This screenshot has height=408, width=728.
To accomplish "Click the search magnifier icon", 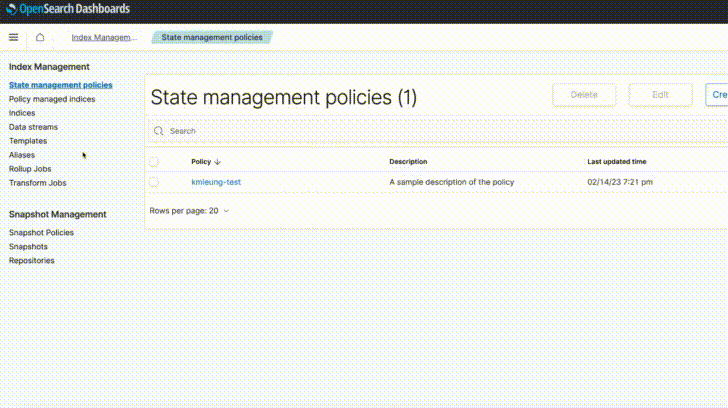I will pyautogui.click(x=158, y=131).
